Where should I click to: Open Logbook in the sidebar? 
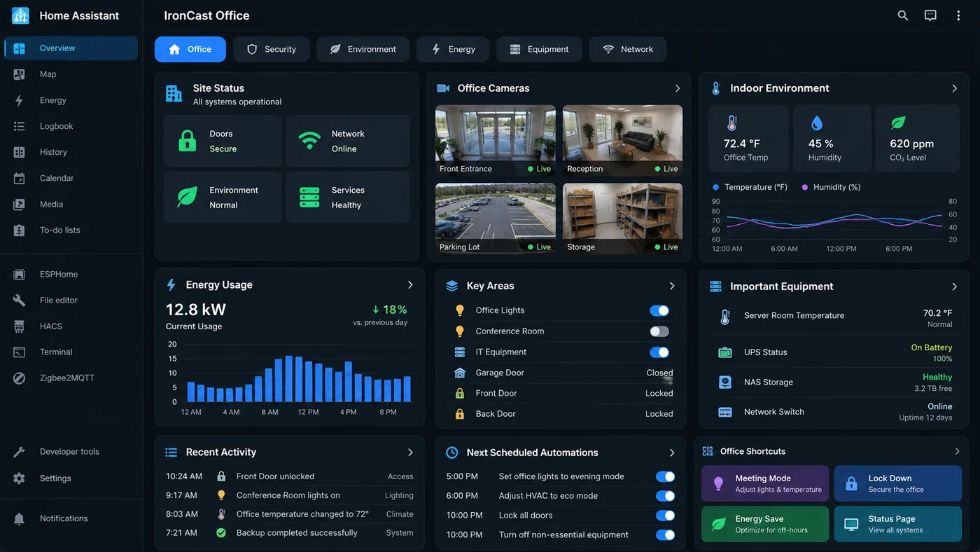point(71,126)
